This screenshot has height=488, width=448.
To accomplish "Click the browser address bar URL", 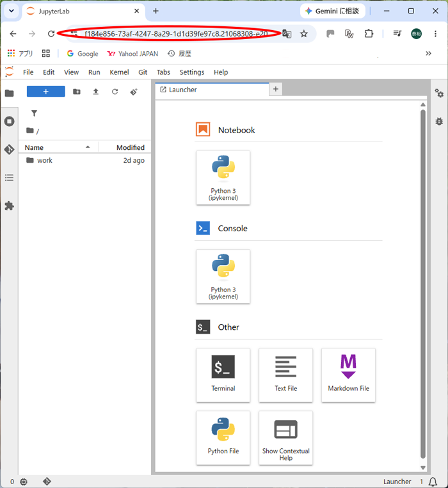I will point(176,33).
